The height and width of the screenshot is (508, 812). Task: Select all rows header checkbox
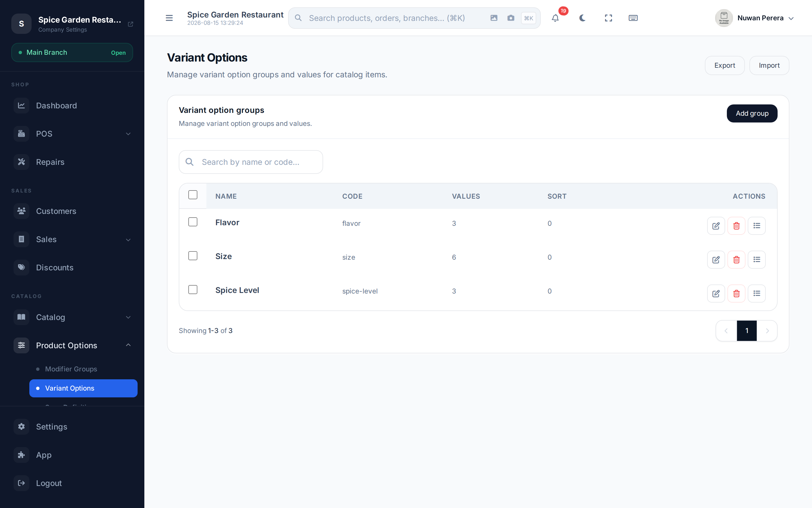[193, 195]
